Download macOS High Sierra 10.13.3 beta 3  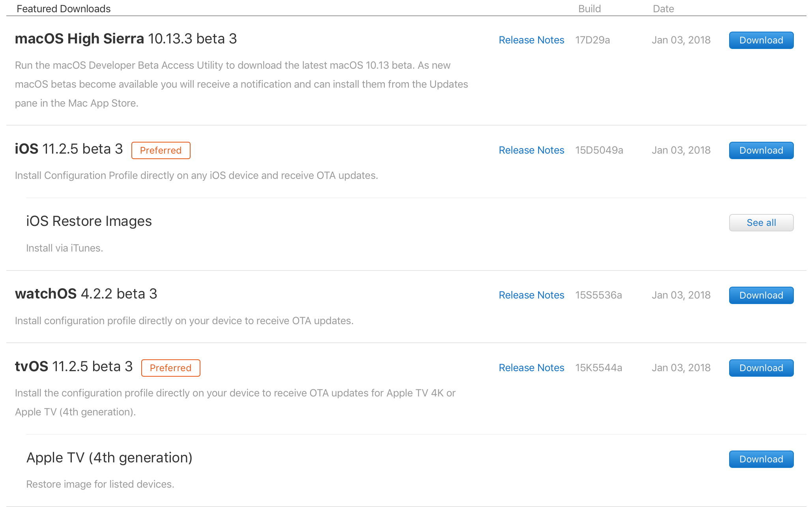(761, 40)
